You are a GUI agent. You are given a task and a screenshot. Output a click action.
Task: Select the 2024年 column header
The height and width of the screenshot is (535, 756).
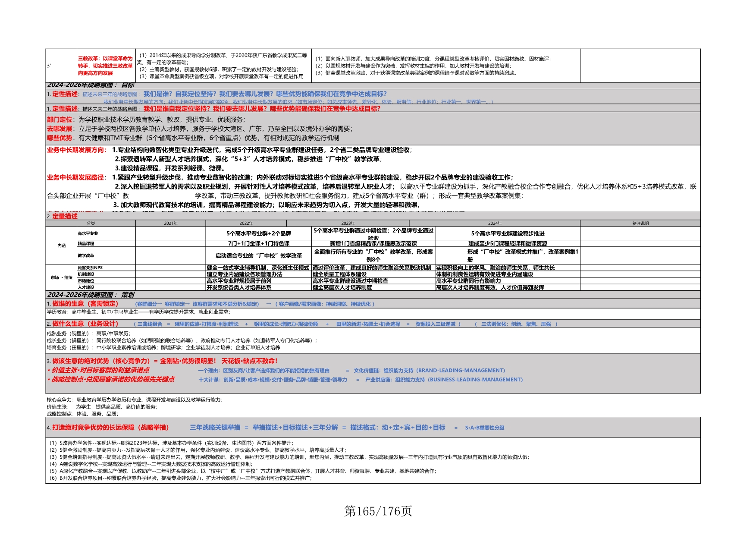495,223
